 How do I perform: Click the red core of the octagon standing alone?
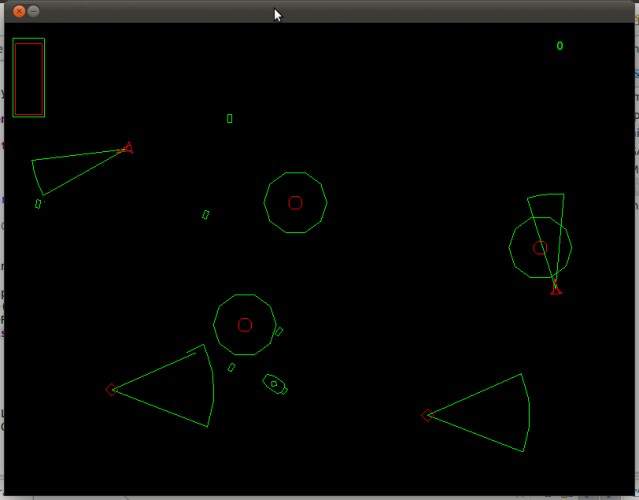(x=295, y=203)
